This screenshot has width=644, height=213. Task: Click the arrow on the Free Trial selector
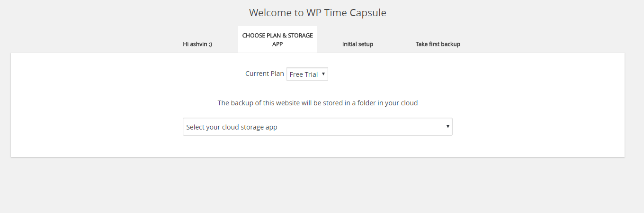(323, 74)
